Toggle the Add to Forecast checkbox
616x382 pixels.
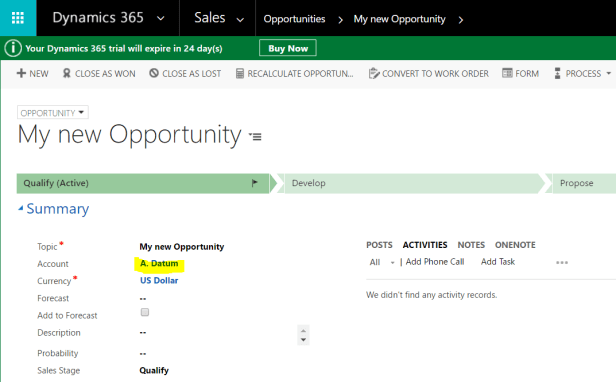point(145,312)
